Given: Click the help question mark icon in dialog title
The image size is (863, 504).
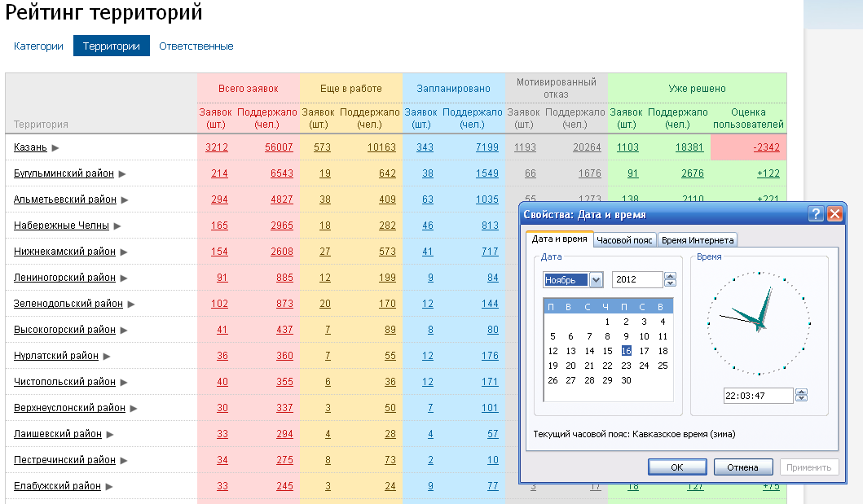Looking at the screenshot, I should [x=816, y=214].
